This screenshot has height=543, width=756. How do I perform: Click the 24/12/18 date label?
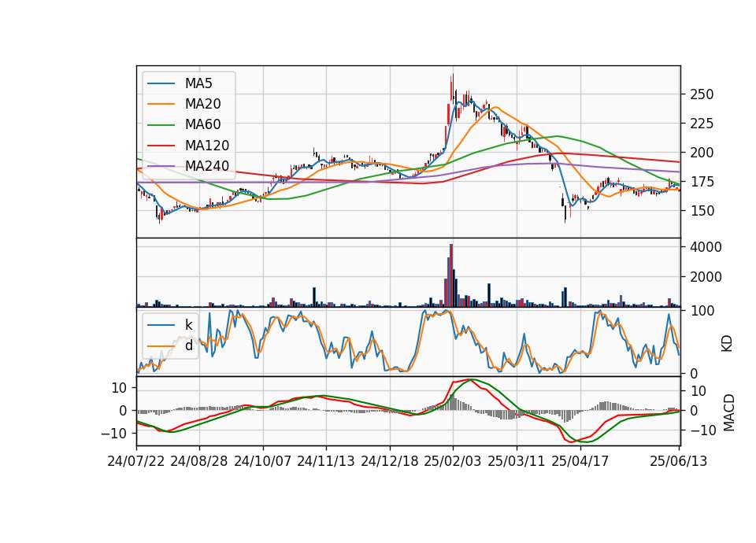[390, 461]
